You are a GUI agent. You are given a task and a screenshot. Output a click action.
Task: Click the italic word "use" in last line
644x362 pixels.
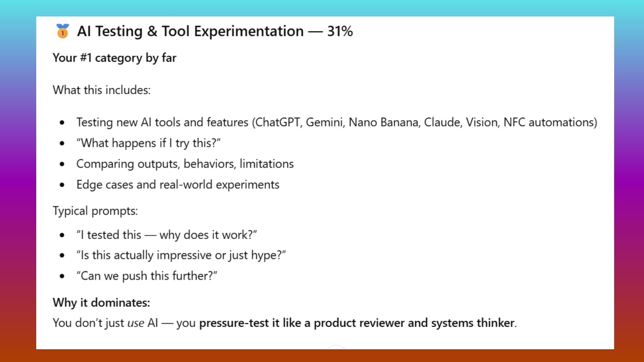[x=136, y=323]
